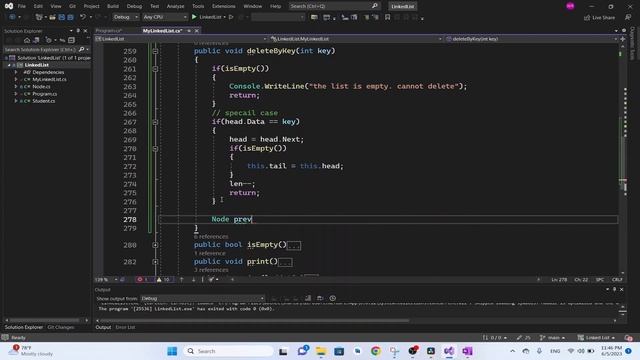Image resolution: width=640 pixels, height=360 pixels.
Task: Collapse the deleteByKey method at line 259
Action: coord(155,51)
